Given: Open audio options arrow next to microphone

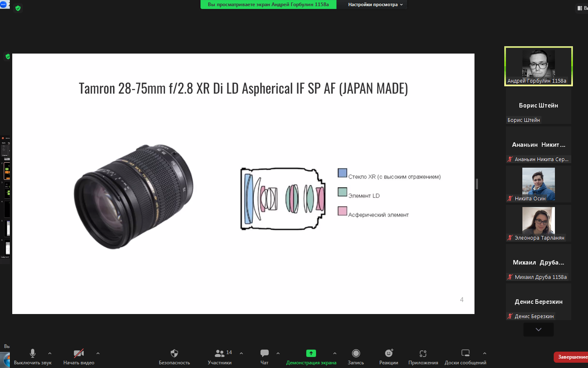Looking at the screenshot, I should [50, 353].
